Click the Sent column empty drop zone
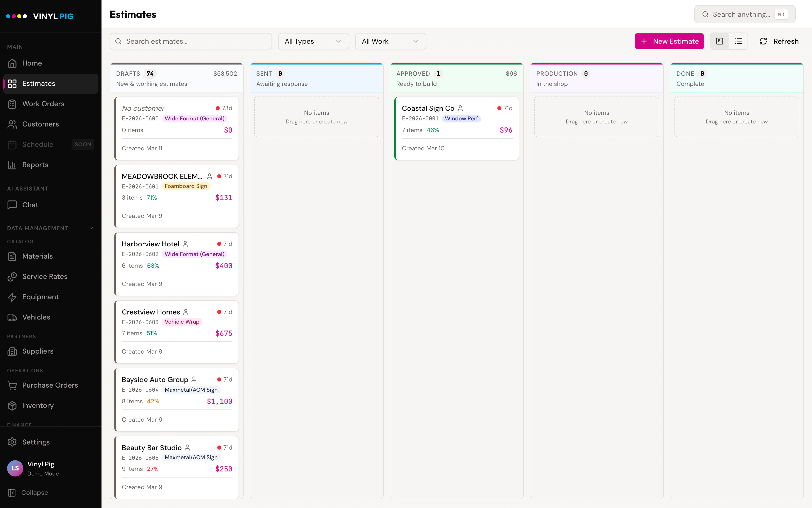Screen dimensions: 812x508 pyautogui.click(x=316, y=117)
